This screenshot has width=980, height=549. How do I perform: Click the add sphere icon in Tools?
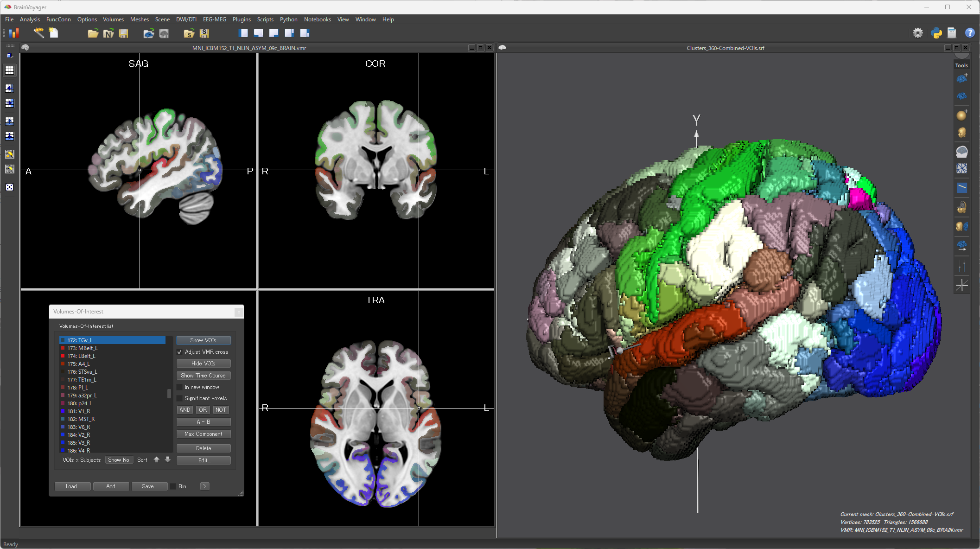[x=962, y=115]
